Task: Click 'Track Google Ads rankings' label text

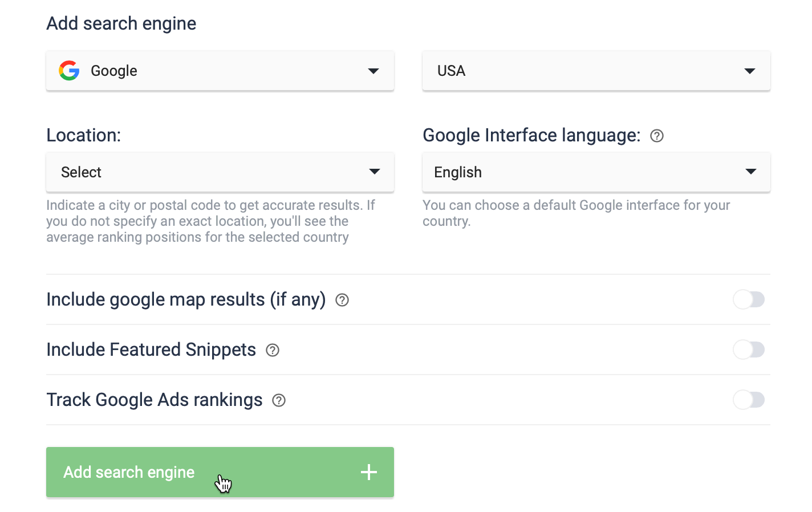Action: coord(155,400)
